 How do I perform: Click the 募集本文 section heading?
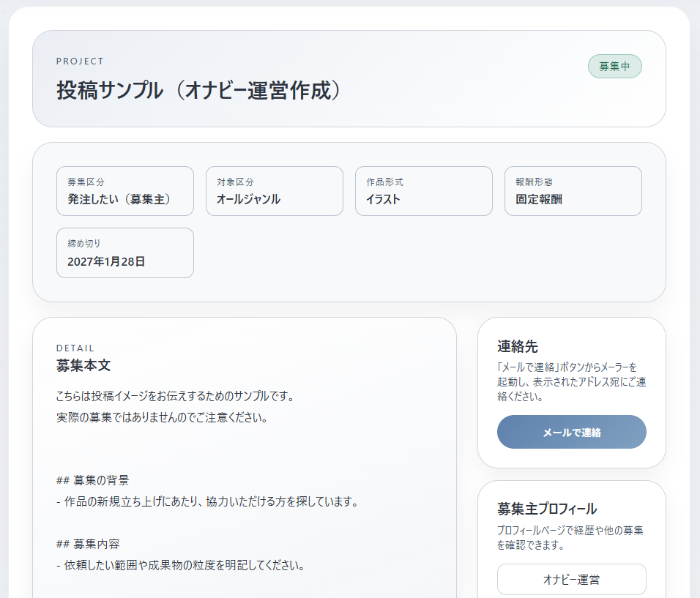coord(83,365)
